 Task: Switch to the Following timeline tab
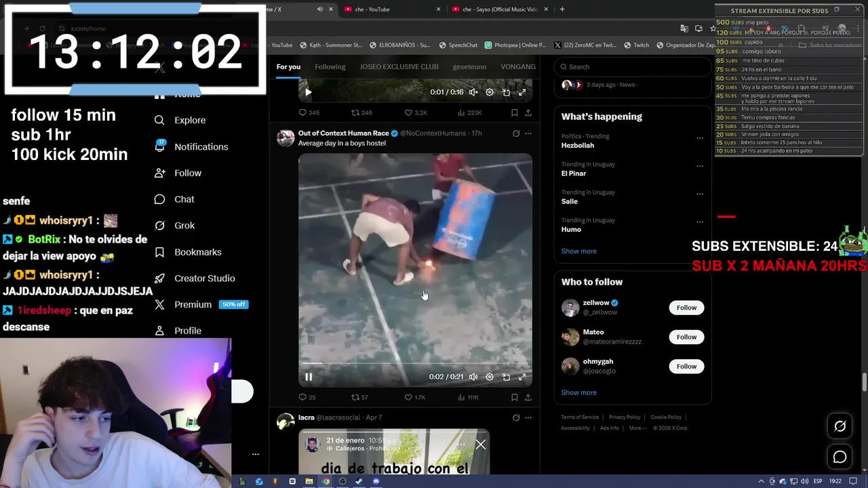click(330, 66)
